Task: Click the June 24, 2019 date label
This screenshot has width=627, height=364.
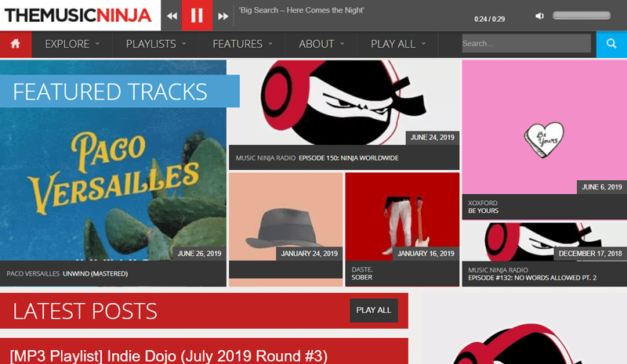Action: point(433,138)
